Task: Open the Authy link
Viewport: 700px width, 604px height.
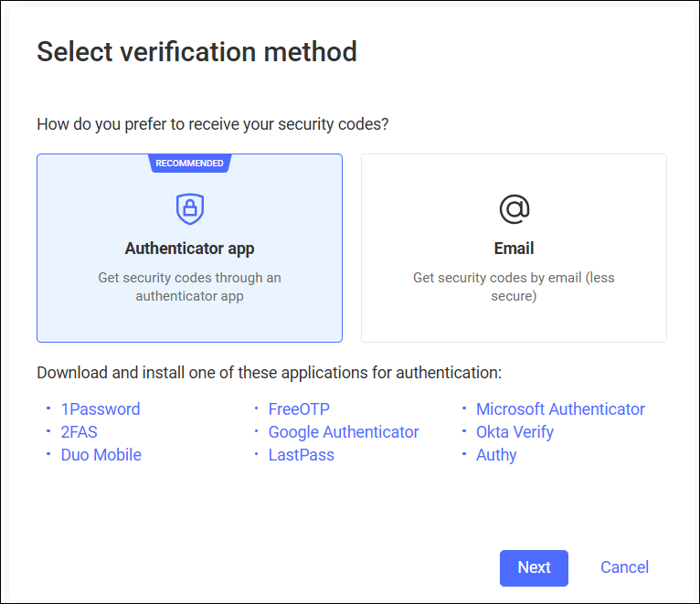Action: (x=496, y=455)
